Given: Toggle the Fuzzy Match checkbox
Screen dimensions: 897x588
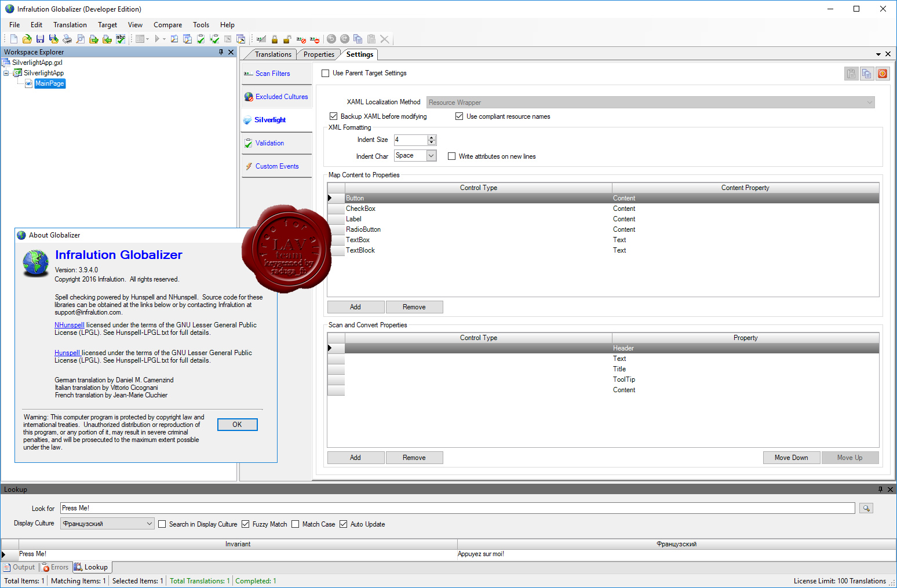Looking at the screenshot, I should (246, 524).
